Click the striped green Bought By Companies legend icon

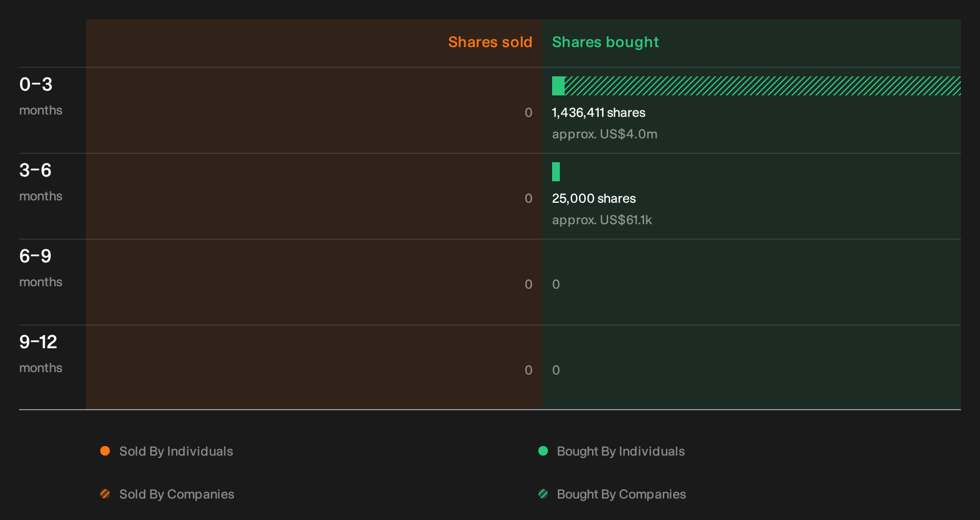click(543, 494)
